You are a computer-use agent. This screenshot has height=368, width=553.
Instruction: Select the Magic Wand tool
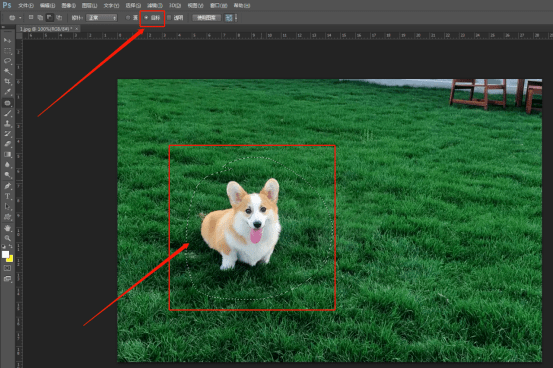click(x=7, y=71)
